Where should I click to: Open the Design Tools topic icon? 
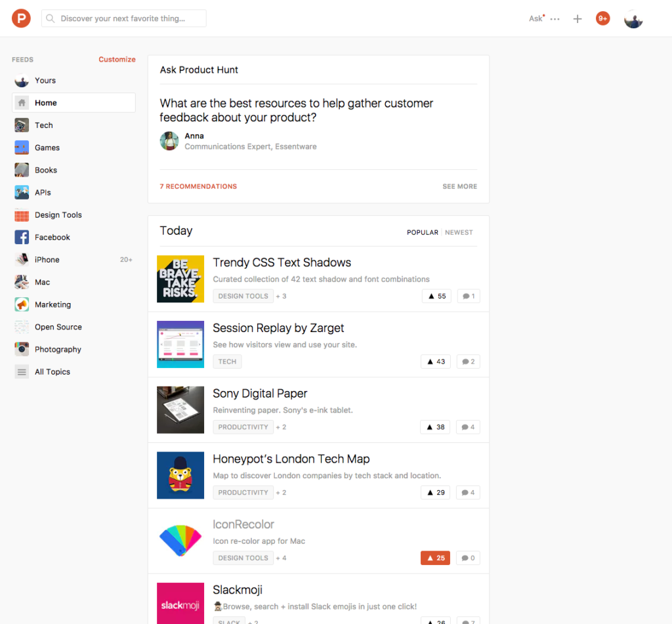pyautogui.click(x=22, y=215)
